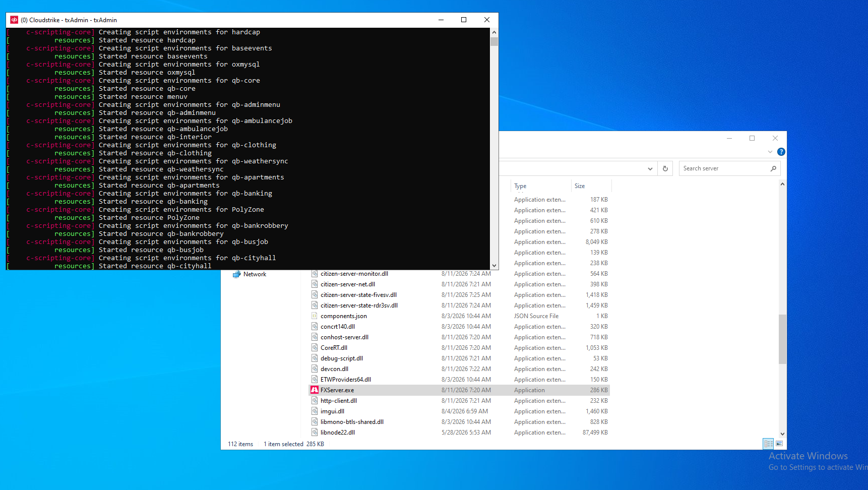Screen dimensions: 868x490
Task: Click the 'Started resource PolyZone' console line
Action: coord(149,218)
